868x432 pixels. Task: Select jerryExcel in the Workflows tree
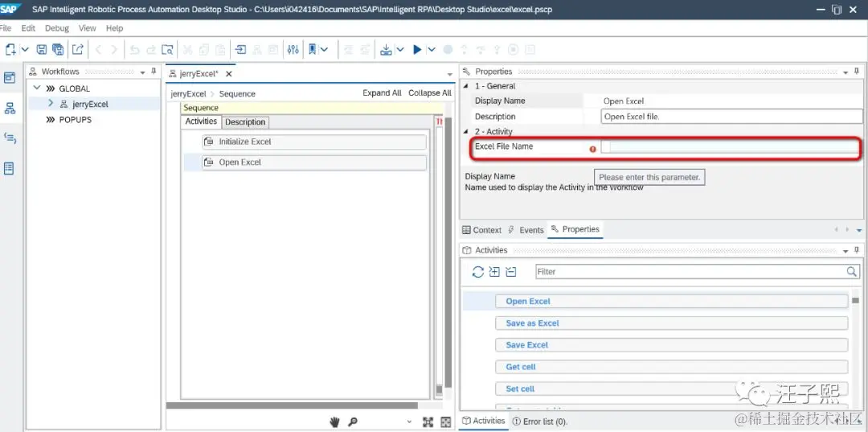(x=90, y=104)
